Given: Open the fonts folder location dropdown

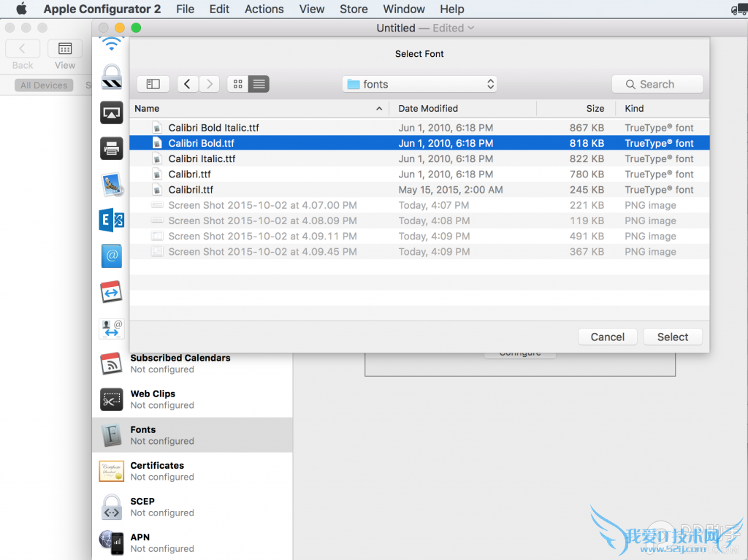Looking at the screenshot, I should (419, 84).
